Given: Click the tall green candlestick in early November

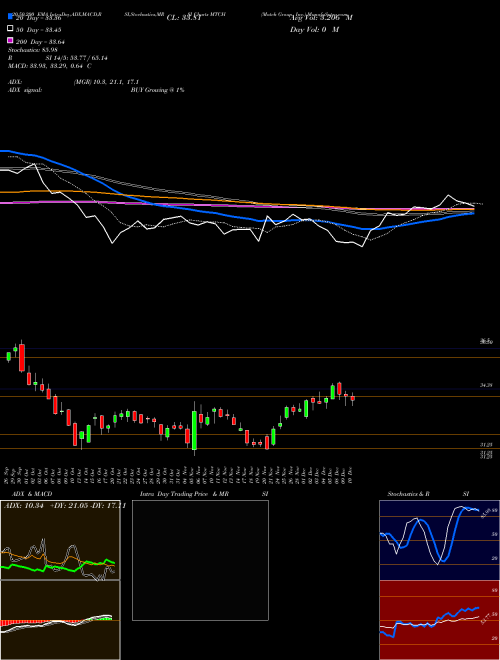Looking at the screenshot, I should click(194, 431).
